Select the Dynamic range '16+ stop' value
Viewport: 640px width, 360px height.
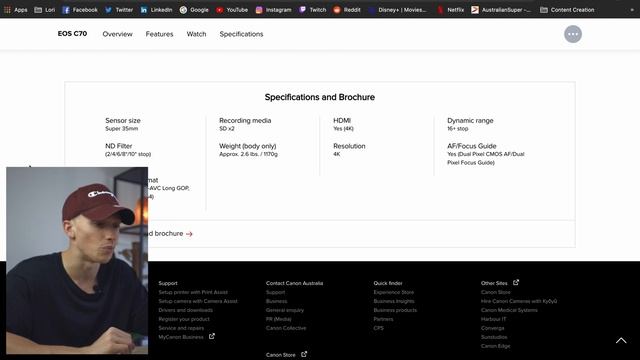pos(458,129)
